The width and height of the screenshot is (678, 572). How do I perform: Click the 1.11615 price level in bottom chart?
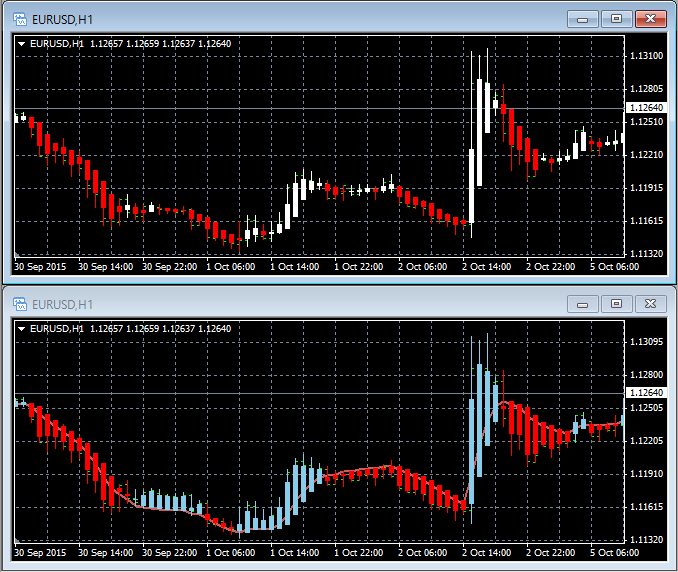pyautogui.click(x=646, y=507)
